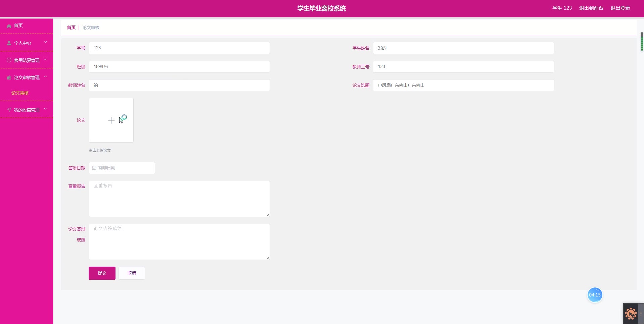Expand the 个人中心 menu chevron

(45, 42)
